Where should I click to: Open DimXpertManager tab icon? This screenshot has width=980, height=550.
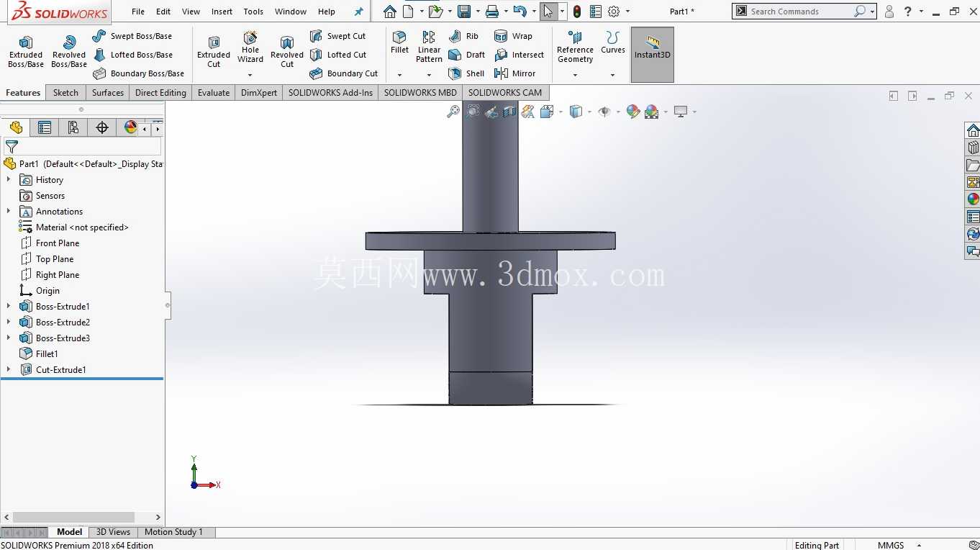coord(102,127)
